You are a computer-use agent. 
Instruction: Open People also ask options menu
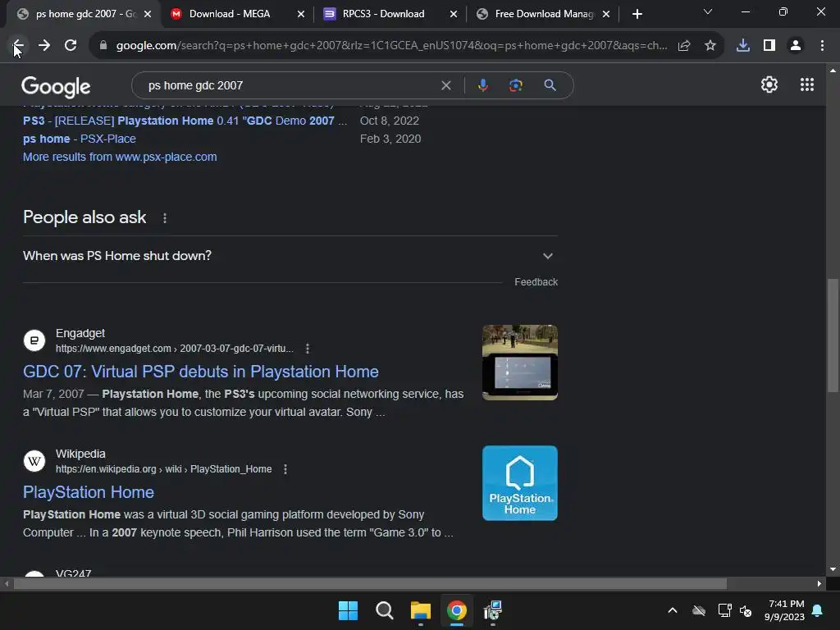pos(164,218)
